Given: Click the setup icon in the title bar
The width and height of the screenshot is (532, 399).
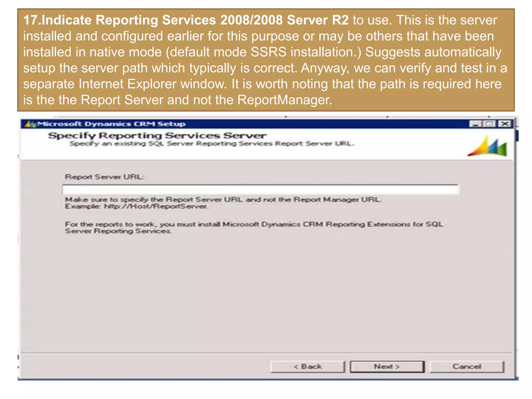Looking at the screenshot, I should pyautogui.click(x=30, y=124).
